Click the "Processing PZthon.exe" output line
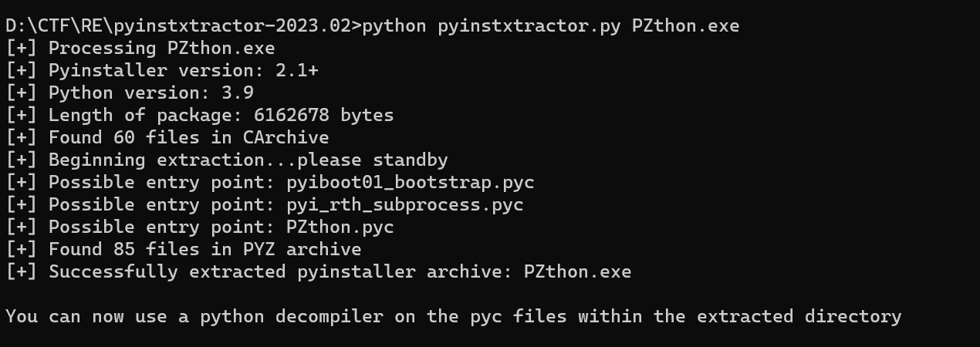Screen dimensions: 980x347 click(x=161, y=48)
